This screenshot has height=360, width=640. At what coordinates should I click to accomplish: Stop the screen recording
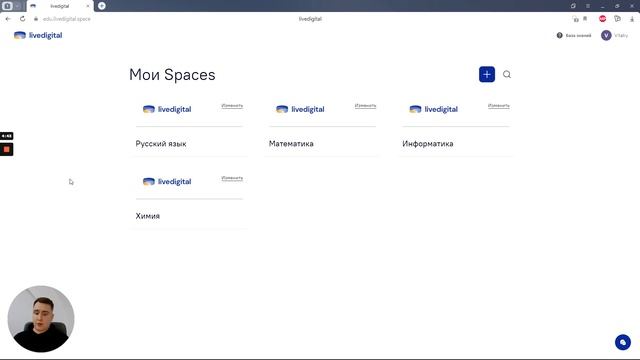7,149
